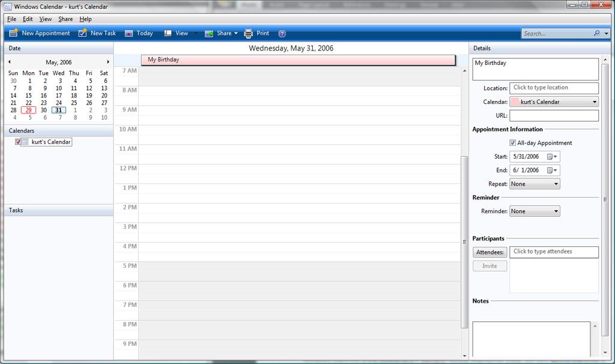Click the 3 PM time slot
615x364 pixels.
coord(299,232)
